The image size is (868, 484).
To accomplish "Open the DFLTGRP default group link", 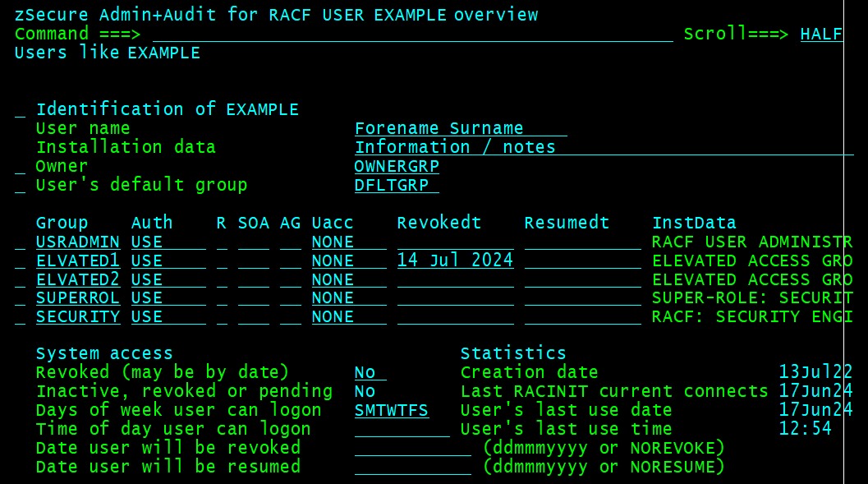I will [397, 184].
